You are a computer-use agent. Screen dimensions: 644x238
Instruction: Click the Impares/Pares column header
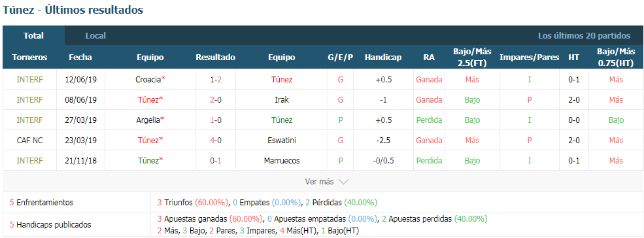tap(530, 57)
